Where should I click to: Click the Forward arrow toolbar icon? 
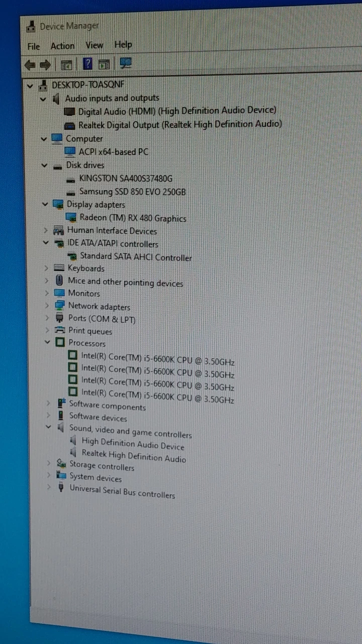pyautogui.click(x=46, y=64)
